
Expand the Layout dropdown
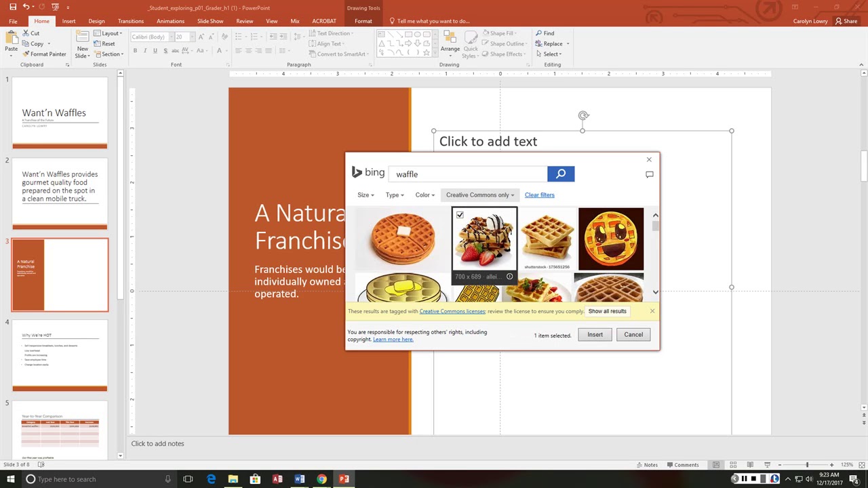(x=108, y=33)
